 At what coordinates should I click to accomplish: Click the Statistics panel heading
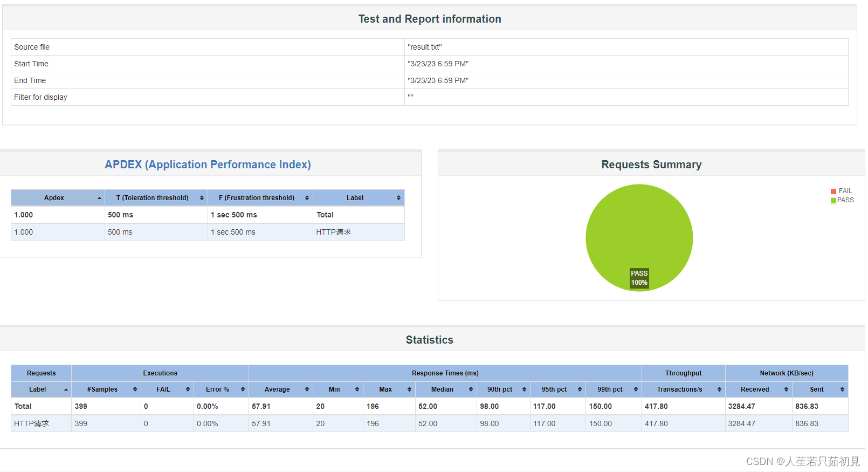click(x=430, y=340)
